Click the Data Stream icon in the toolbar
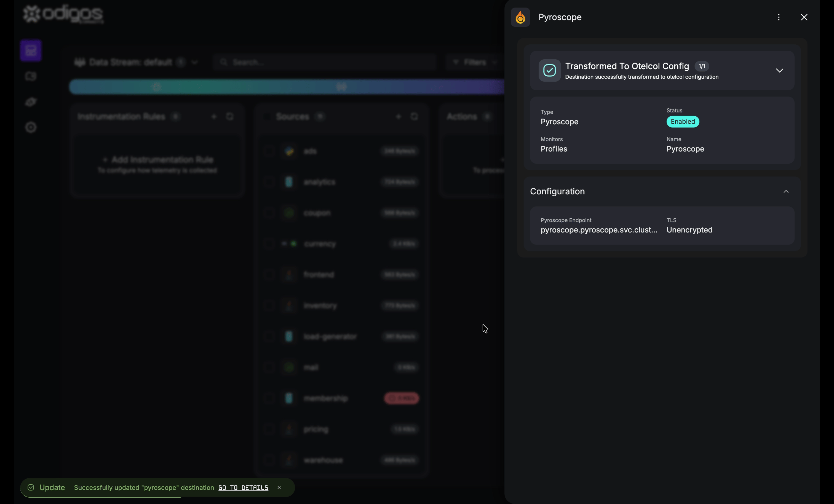 tap(79, 62)
